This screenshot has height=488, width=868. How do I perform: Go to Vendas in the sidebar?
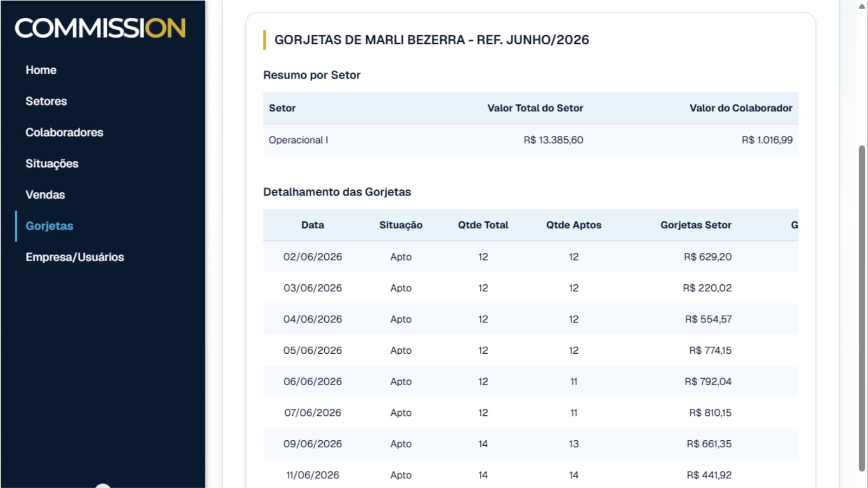point(45,194)
